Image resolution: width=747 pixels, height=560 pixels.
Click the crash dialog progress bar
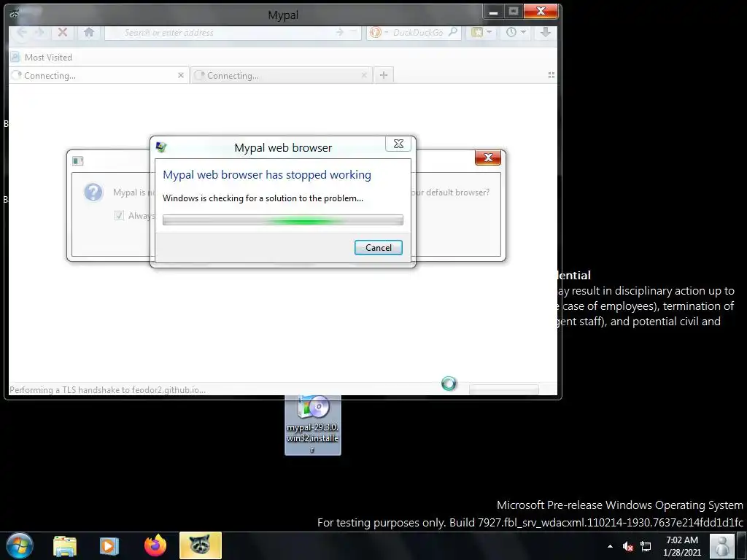[283, 219]
